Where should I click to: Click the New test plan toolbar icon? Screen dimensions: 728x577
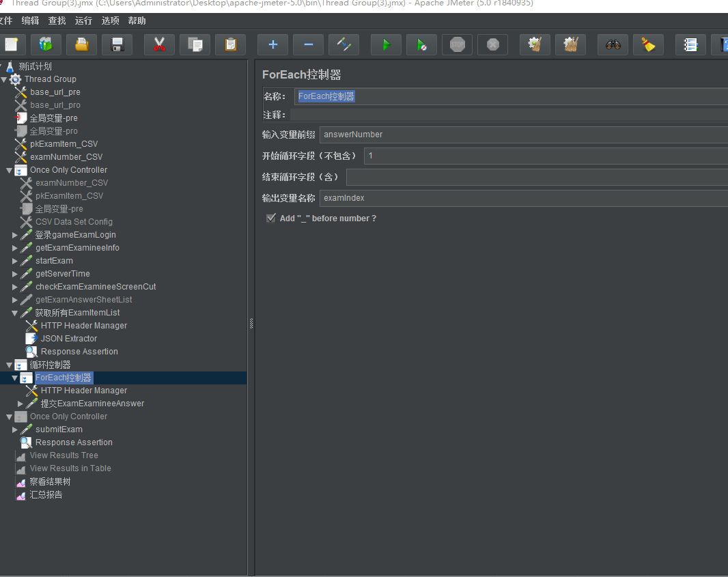click(11, 44)
